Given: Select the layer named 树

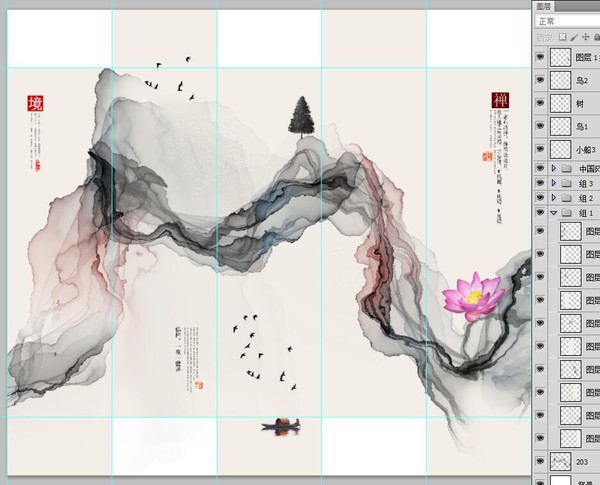Looking at the screenshot, I should click(580, 104).
